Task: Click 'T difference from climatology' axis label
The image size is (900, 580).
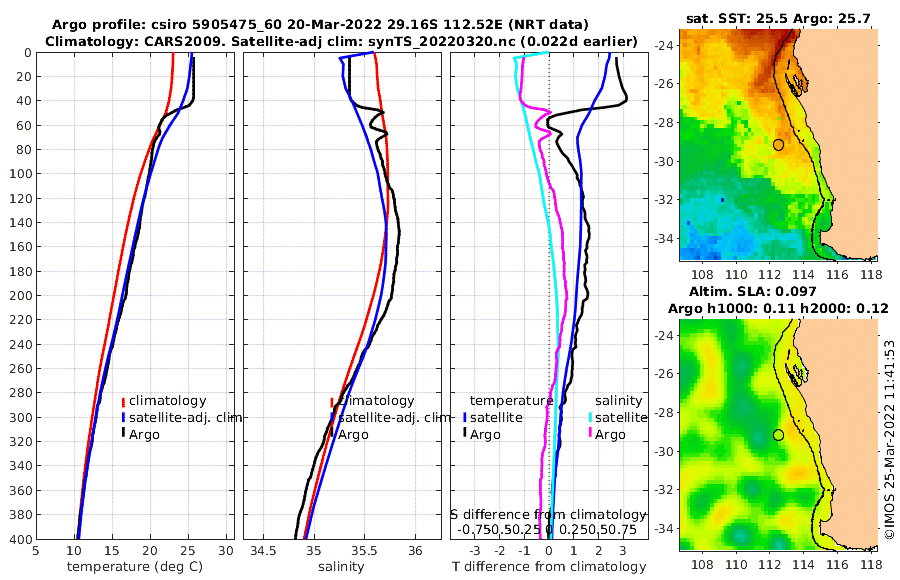Action: tap(549, 567)
